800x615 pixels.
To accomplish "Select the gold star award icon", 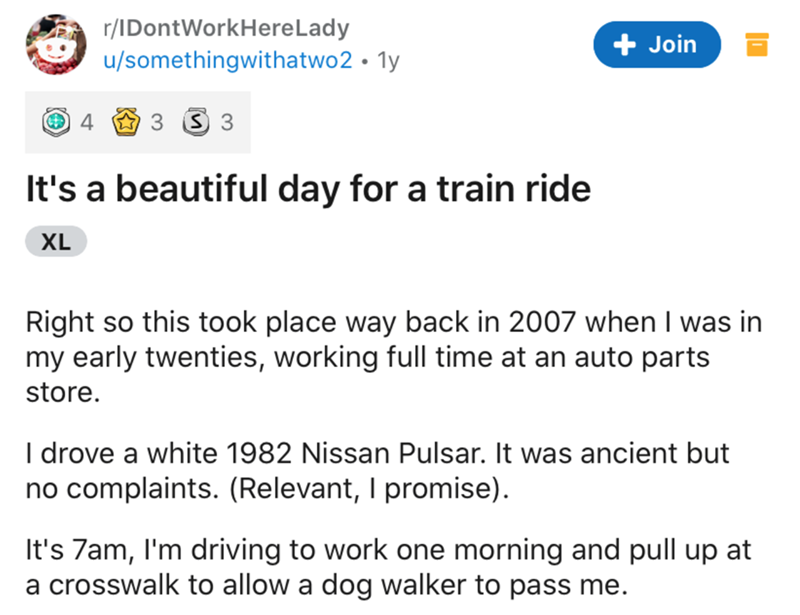I will (x=126, y=121).
